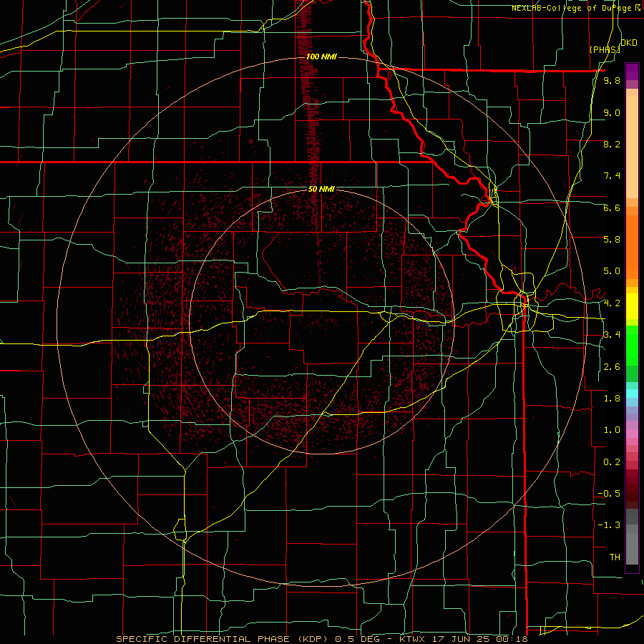Pick the cyan segment of the color bar
This screenshot has width=644, height=644.
point(632,394)
